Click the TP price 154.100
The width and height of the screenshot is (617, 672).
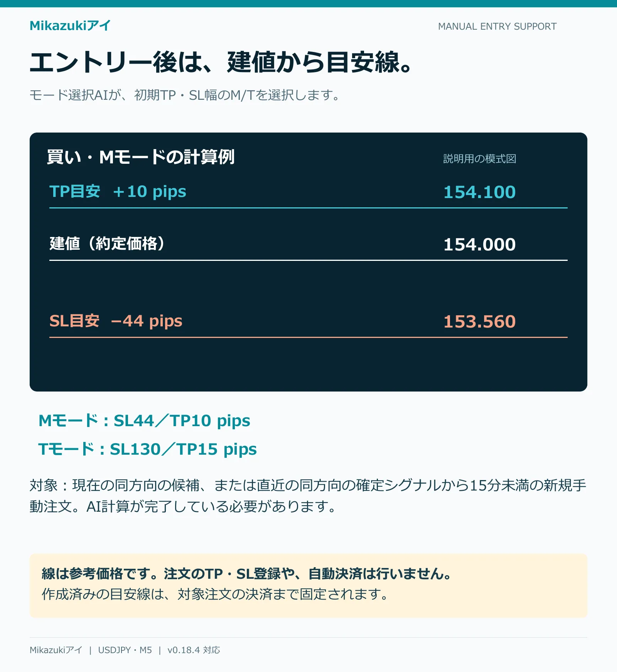tap(480, 192)
